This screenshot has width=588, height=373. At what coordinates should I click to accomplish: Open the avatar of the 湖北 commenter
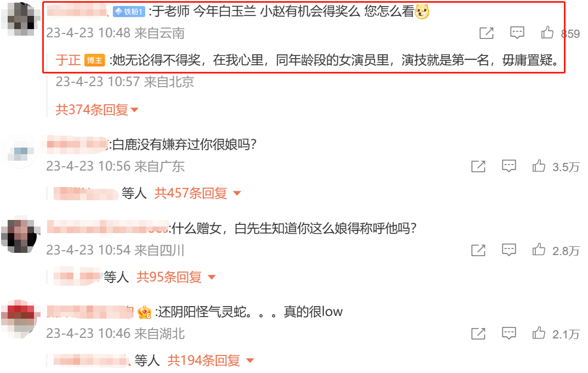[x=21, y=318]
